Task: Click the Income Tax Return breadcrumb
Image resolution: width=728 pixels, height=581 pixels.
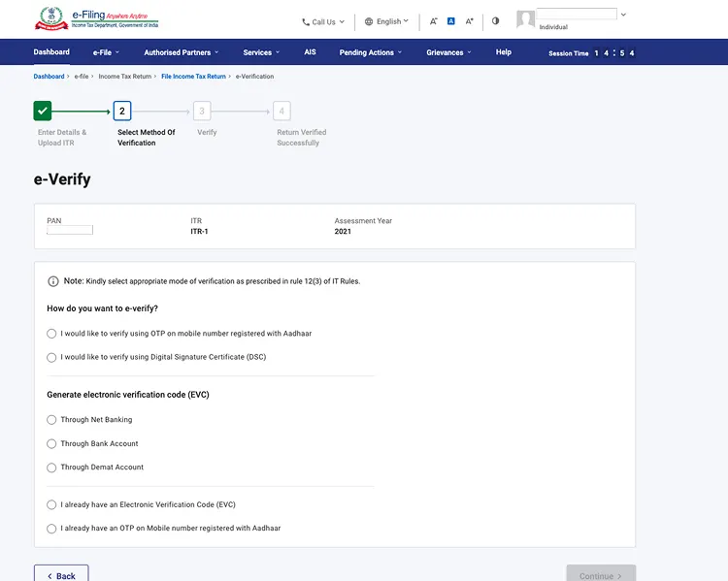Action: coord(125,76)
